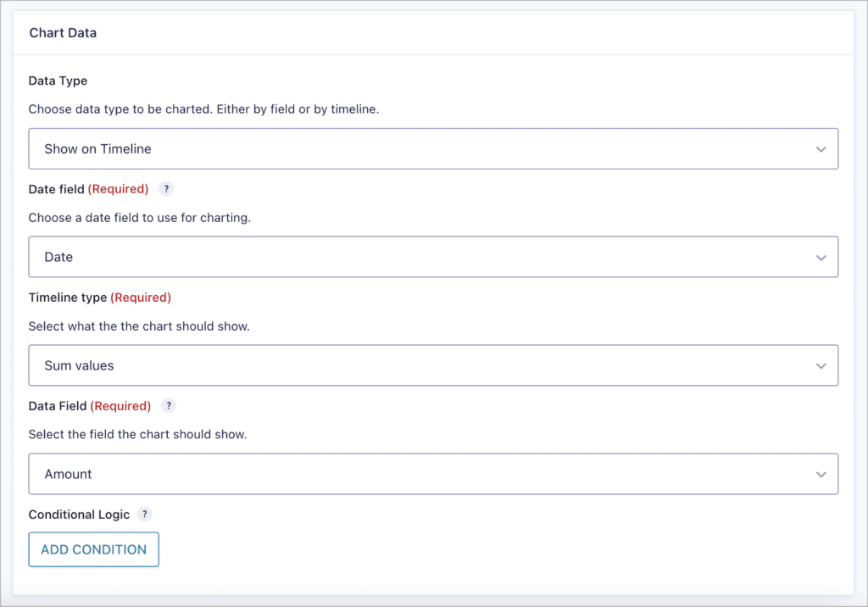The height and width of the screenshot is (607, 868).
Task: Click the 'Select the field the chart should show.' text
Action: 138,434
